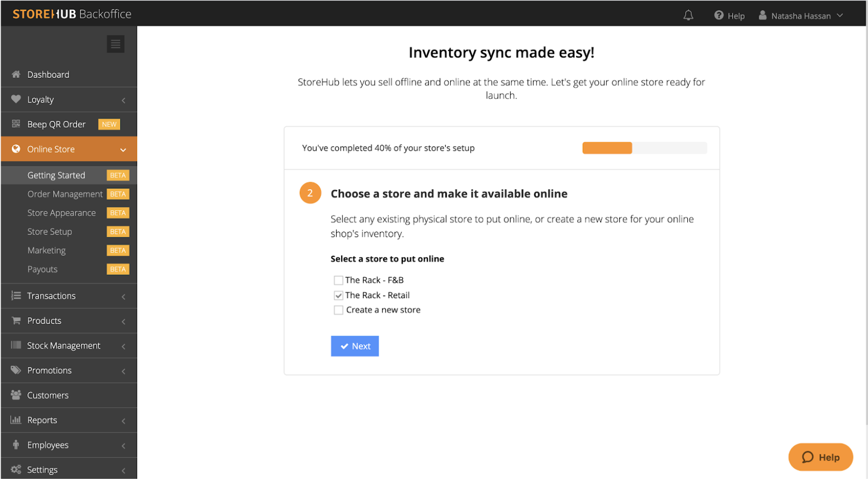Click the BETA badge next to Marketing
868x480 pixels.
pos(118,251)
